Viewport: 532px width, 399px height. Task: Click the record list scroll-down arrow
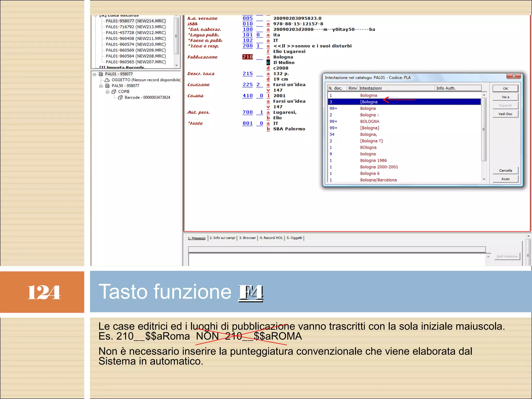coord(176,65)
